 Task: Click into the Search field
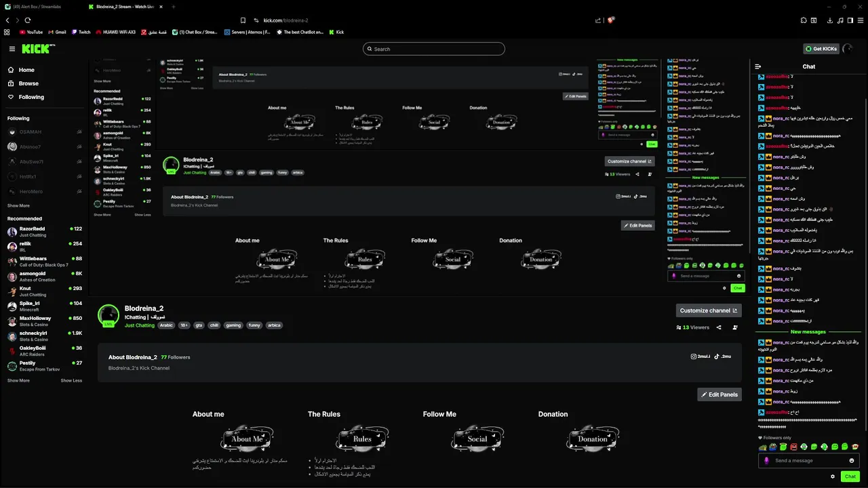434,49
